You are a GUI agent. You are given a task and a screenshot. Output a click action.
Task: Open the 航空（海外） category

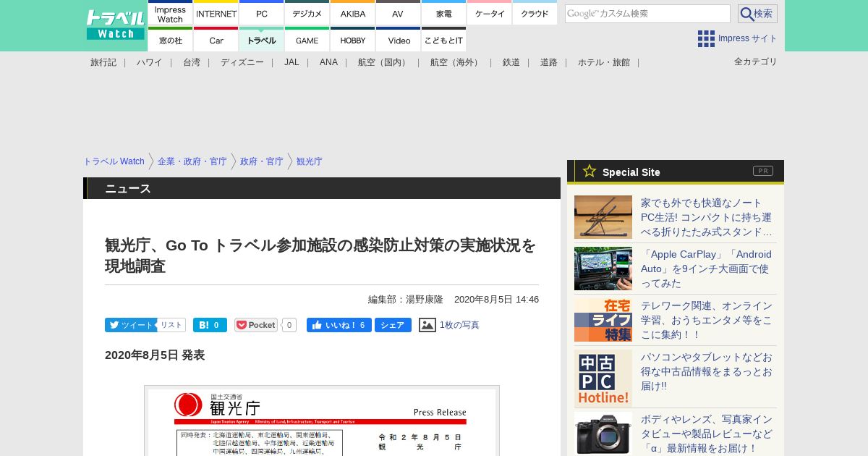pyautogui.click(x=456, y=62)
